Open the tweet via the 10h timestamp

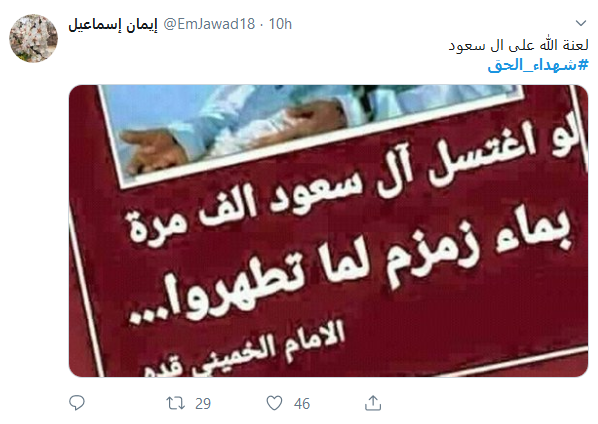(280, 24)
